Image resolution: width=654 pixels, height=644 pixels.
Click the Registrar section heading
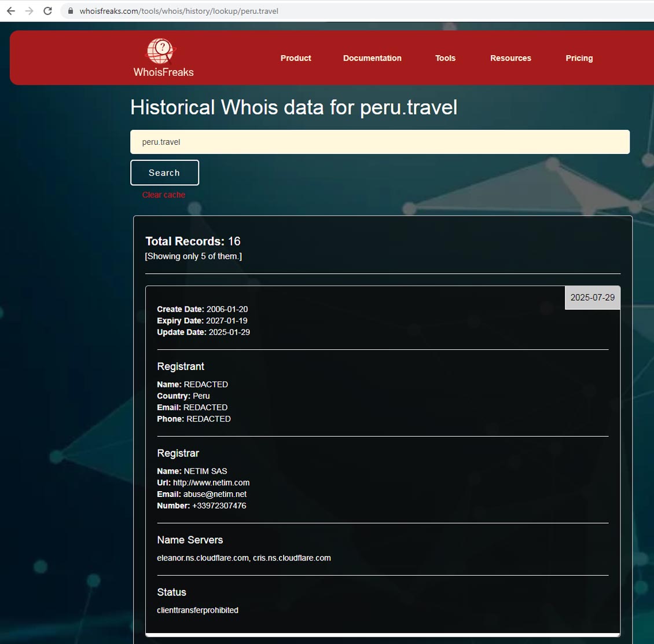coord(178,453)
